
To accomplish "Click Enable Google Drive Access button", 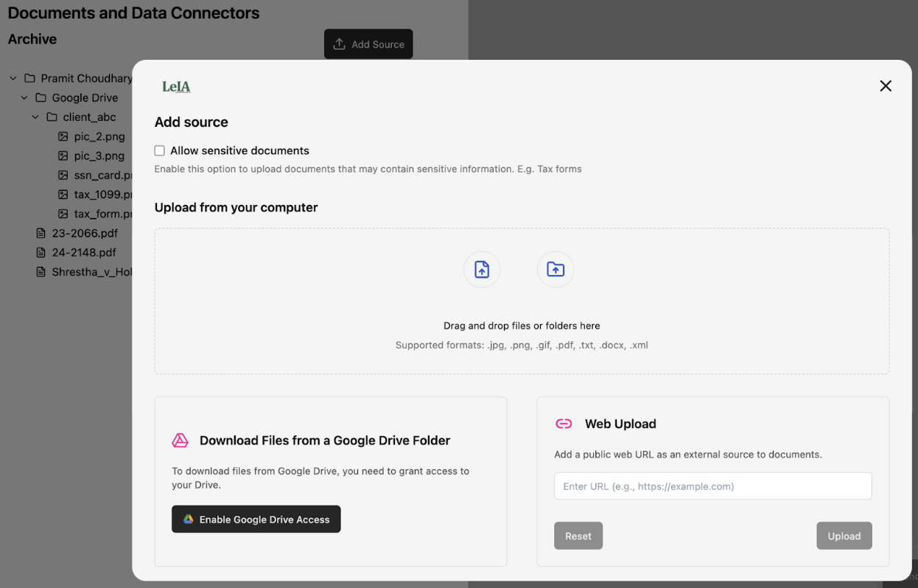I will pyautogui.click(x=256, y=519).
